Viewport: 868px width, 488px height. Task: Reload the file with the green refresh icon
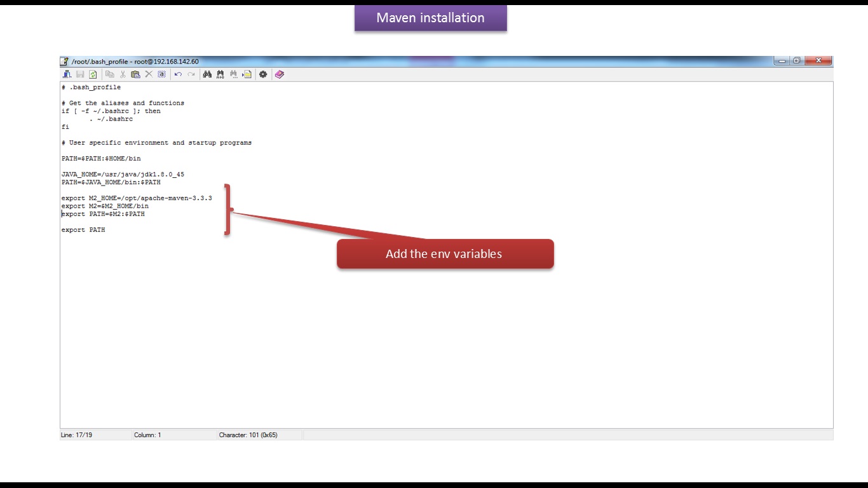[x=93, y=74]
